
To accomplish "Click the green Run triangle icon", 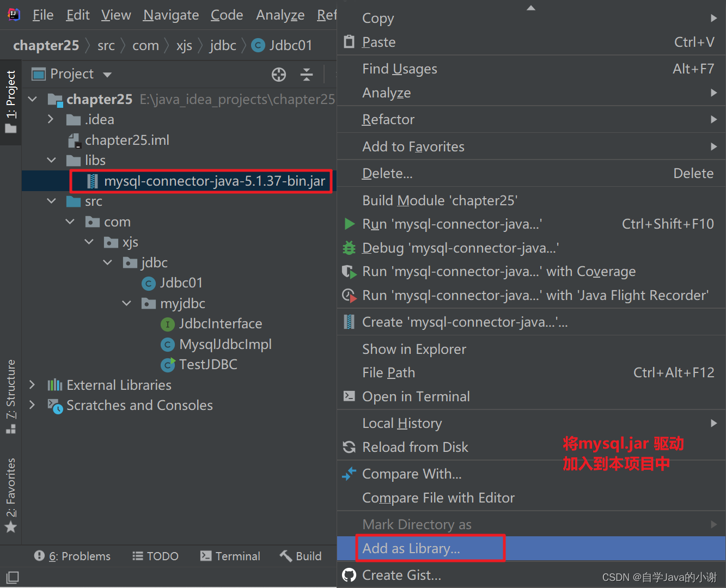I will click(349, 224).
